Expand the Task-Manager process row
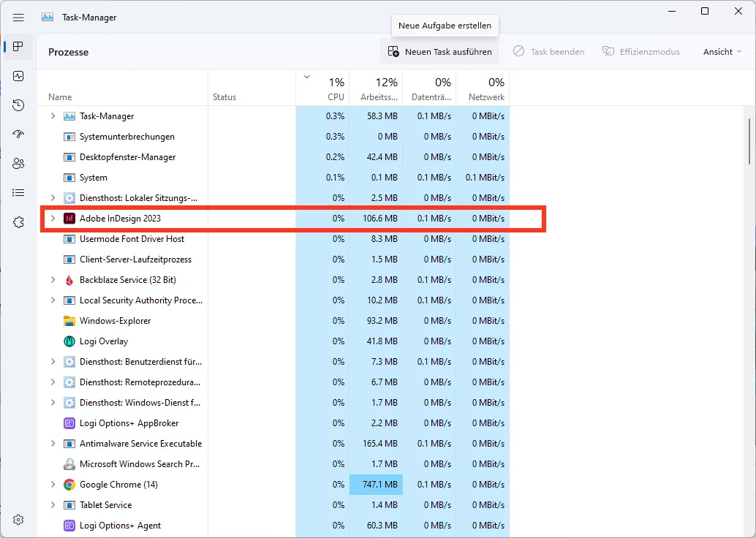 [x=53, y=116]
